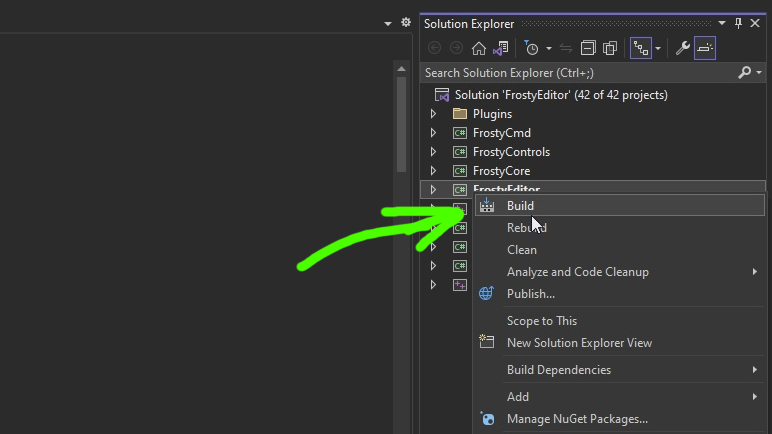Click the Forward arrow in Solution Explorer
The height and width of the screenshot is (434, 772).
coord(456,48)
